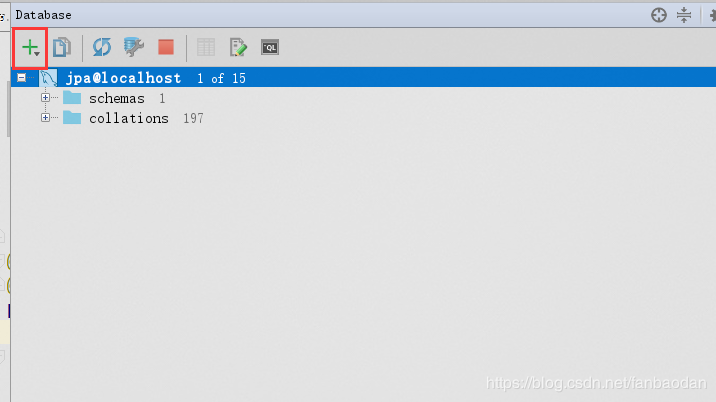Click the red Disconnect stop icon
The height and width of the screenshot is (402, 716).
click(x=166, y=47)
